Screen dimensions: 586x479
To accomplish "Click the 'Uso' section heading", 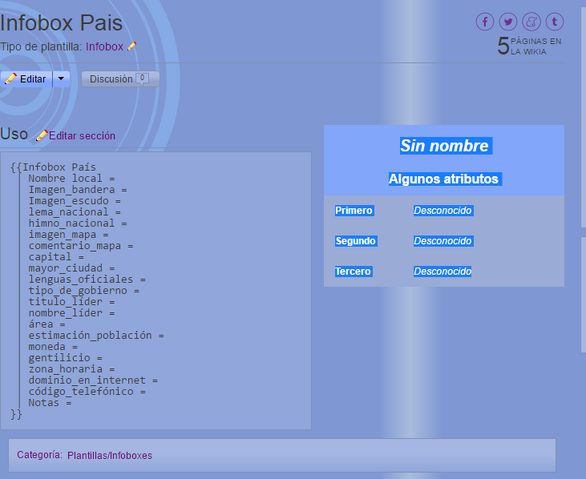I will (x=14, y=134).
